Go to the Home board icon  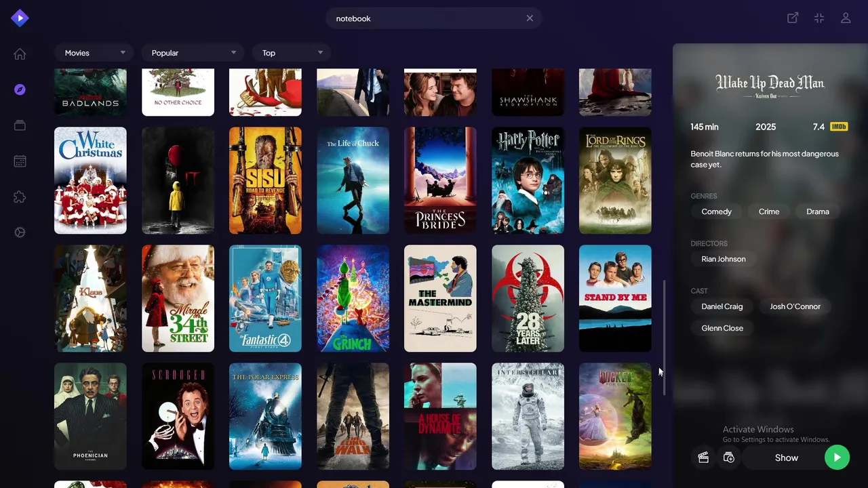(x=20, y=54)
